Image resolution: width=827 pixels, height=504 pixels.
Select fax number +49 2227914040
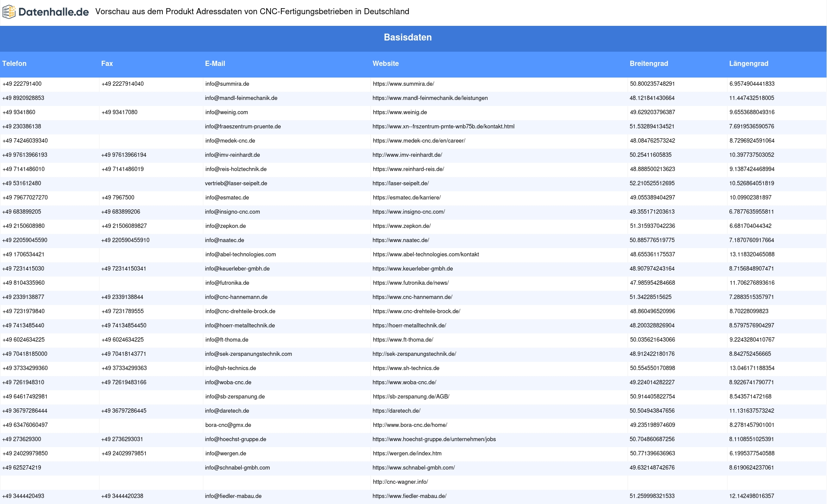click(x=123, y=84)
